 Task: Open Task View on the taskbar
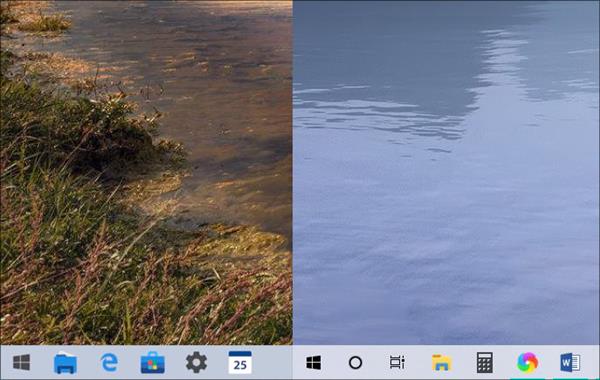397,362
